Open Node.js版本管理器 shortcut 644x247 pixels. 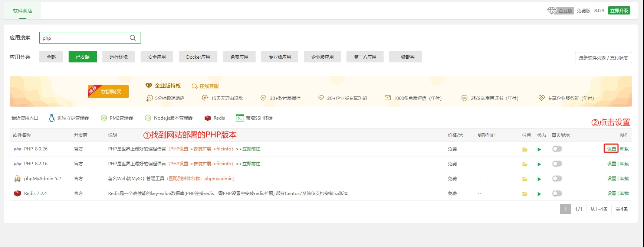tap(169, 118)
